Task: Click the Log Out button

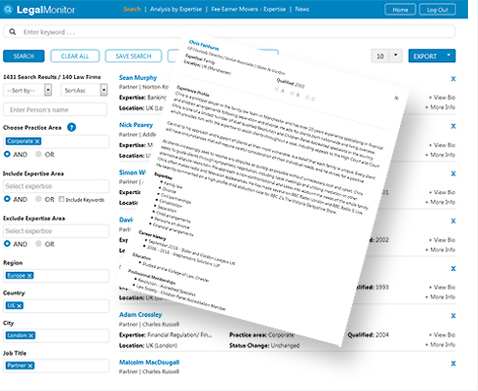Action: [437, 10]
